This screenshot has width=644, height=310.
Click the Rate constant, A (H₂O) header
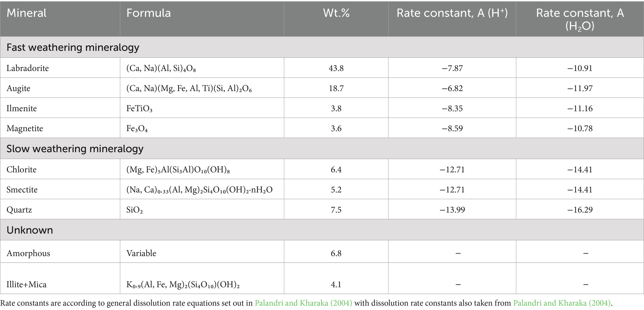580,19
